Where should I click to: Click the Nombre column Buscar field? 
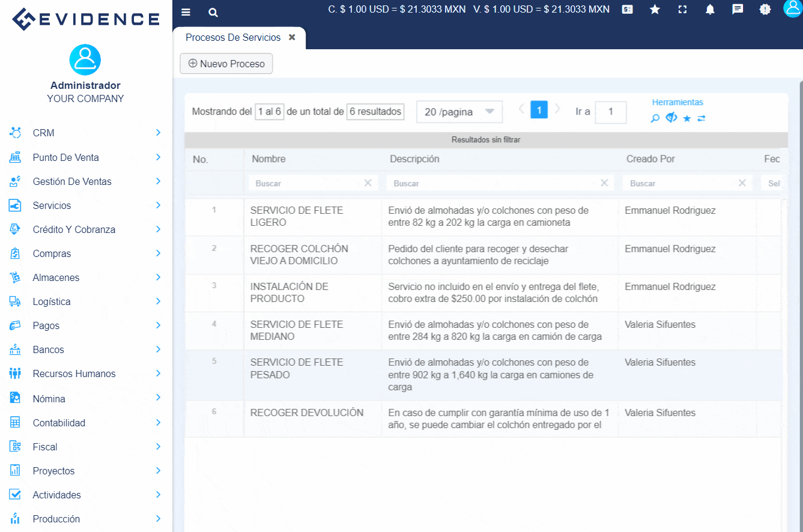point(306,183)
